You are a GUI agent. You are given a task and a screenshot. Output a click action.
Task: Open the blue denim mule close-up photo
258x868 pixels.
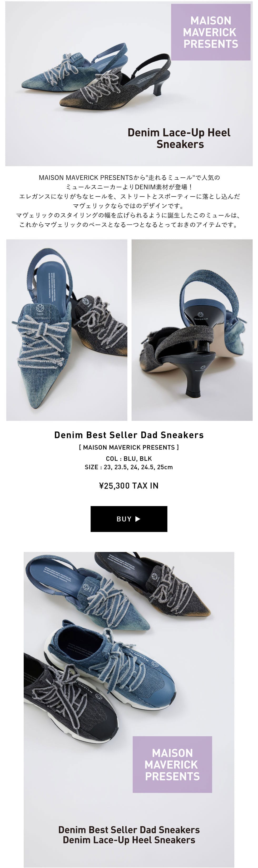click(67, 330)
